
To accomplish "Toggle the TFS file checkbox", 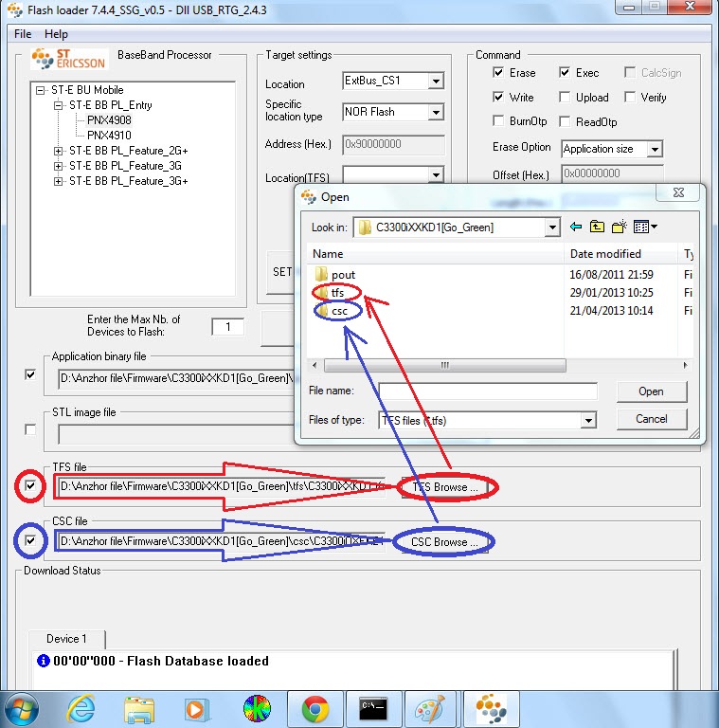I will pos(30,486).
